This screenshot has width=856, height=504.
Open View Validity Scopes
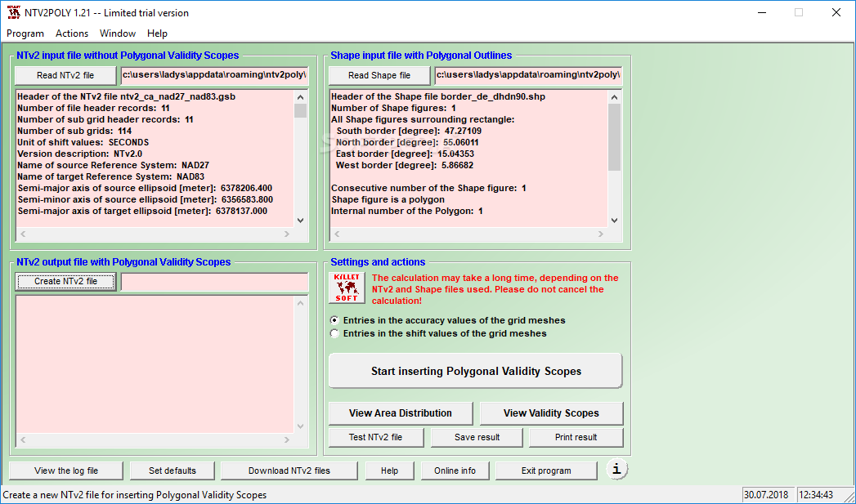[x=551, y=413]
